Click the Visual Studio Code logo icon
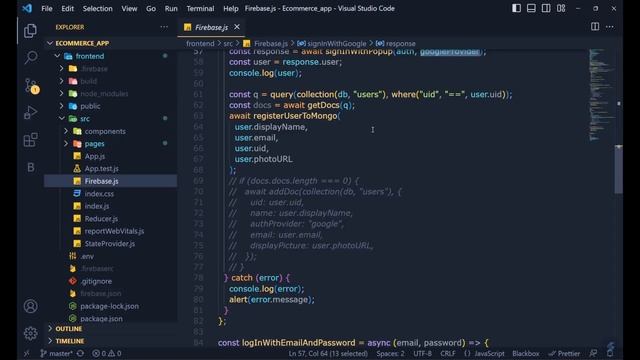640x360 pixels. click(27, 8)
